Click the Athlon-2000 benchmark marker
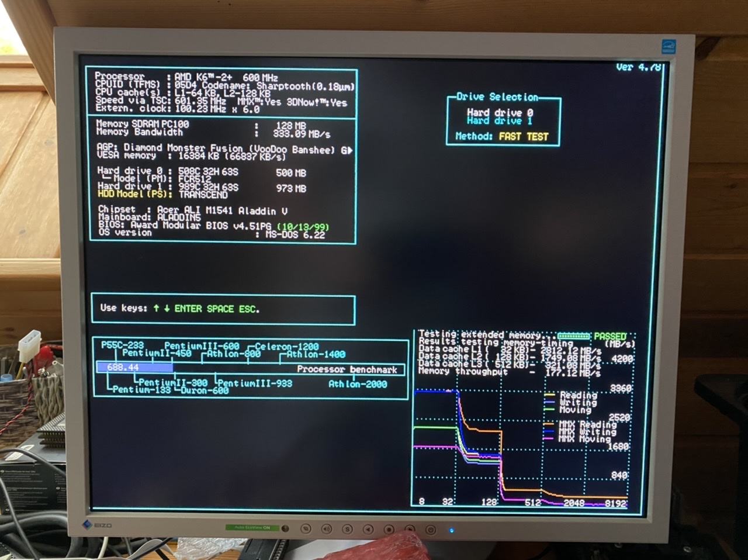This screenshot has width=748, height=560. tap(358, 384)
